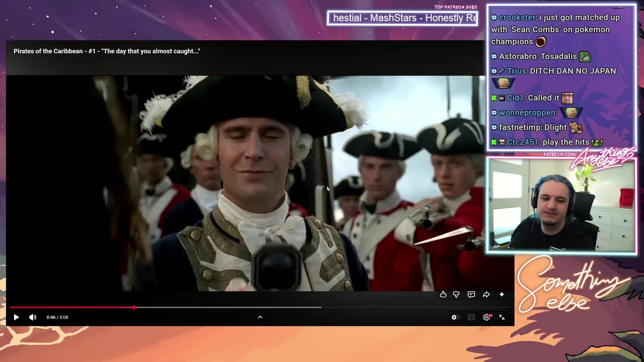Viewport: 644px width, 362px height.
Task: Click username crookster in chat
Action: [517, 18]
